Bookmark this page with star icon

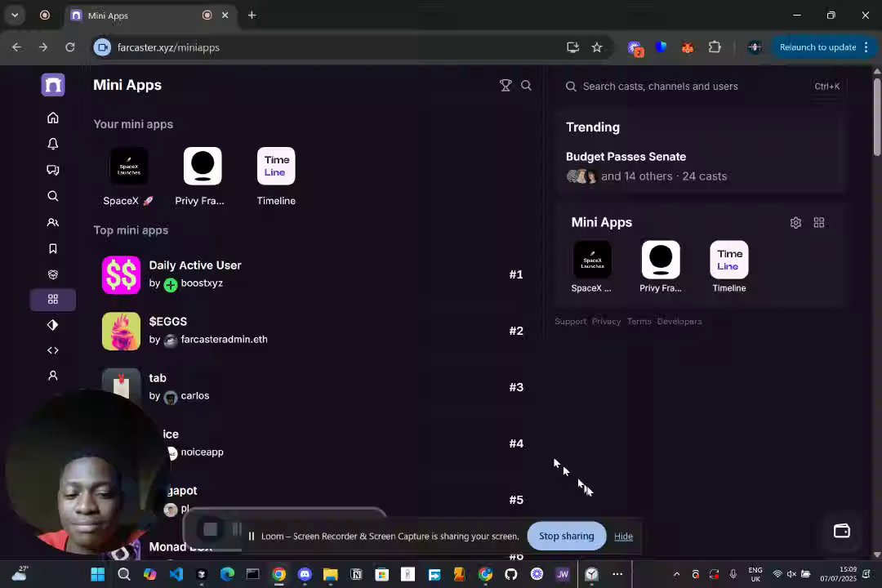pyautogui.click(x=597, y=47)
